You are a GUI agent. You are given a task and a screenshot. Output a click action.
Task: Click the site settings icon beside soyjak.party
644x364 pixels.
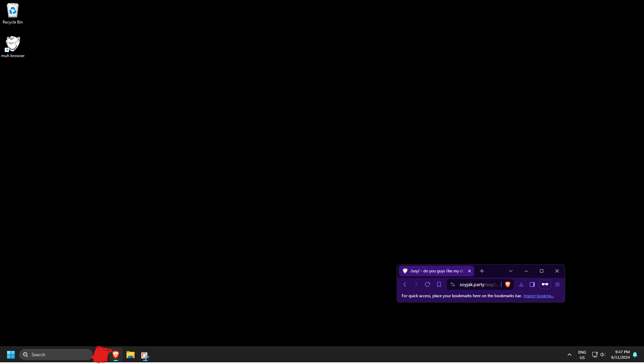(453, 284)
